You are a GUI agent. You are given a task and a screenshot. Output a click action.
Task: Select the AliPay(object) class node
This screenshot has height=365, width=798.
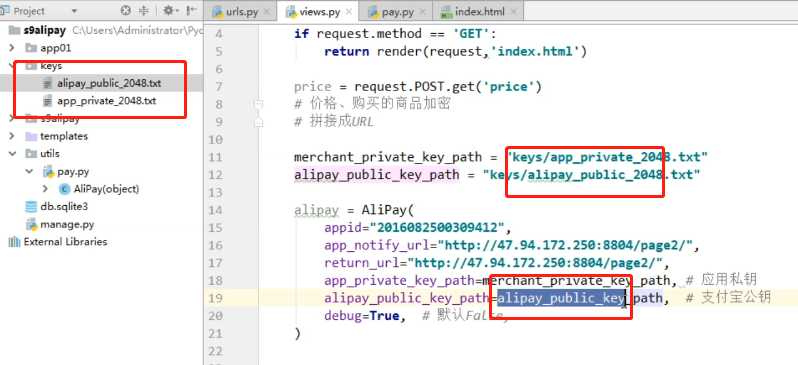point(106,189)
